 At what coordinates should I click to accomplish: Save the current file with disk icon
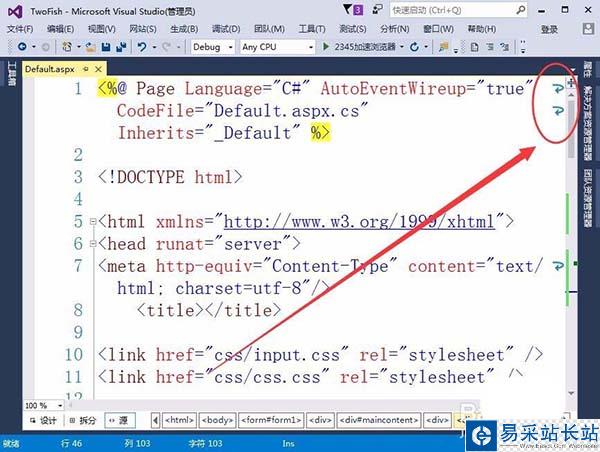(106, 47)
